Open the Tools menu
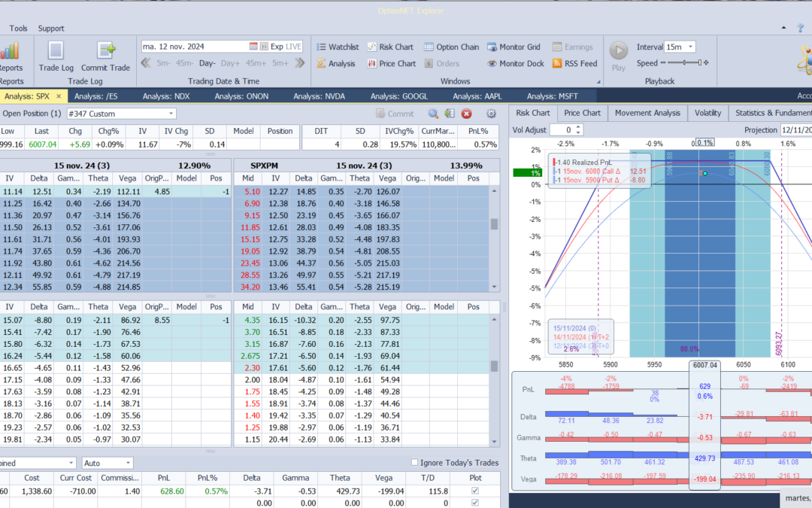This screenshot has width=812, height=508. click(x=18, y=28)
